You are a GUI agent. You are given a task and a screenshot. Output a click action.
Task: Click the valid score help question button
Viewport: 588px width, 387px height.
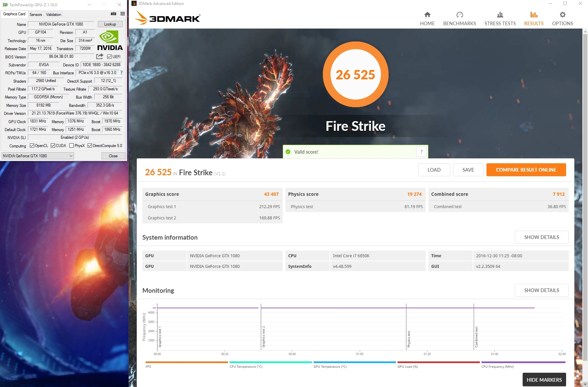(x=421, y=152)
